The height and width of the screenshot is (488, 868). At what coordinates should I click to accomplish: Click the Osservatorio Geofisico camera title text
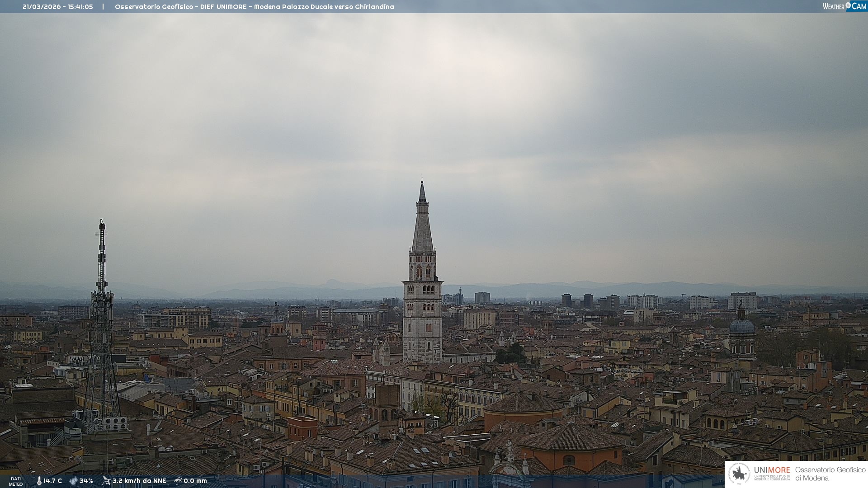[254, 7]
